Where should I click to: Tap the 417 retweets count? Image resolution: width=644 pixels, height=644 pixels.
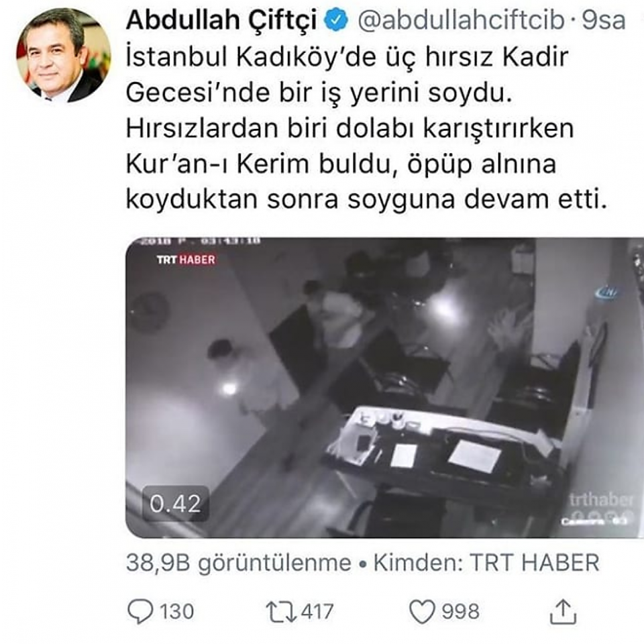point(317,612)
